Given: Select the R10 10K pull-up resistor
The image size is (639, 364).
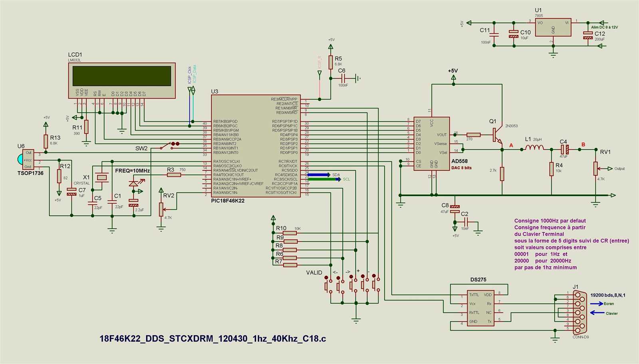Looking at the screenshot, I should pos(290,233).
